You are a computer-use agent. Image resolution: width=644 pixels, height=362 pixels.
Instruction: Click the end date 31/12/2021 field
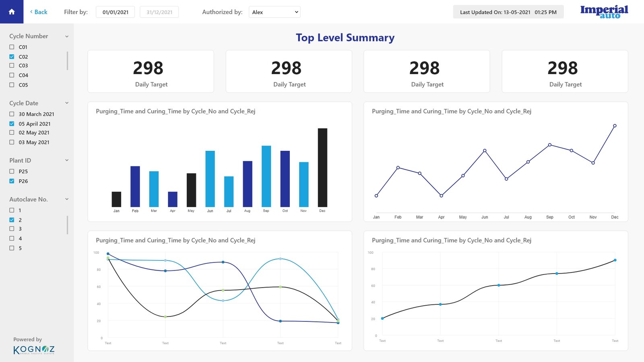pyautogui.click(x=159, y=12)
